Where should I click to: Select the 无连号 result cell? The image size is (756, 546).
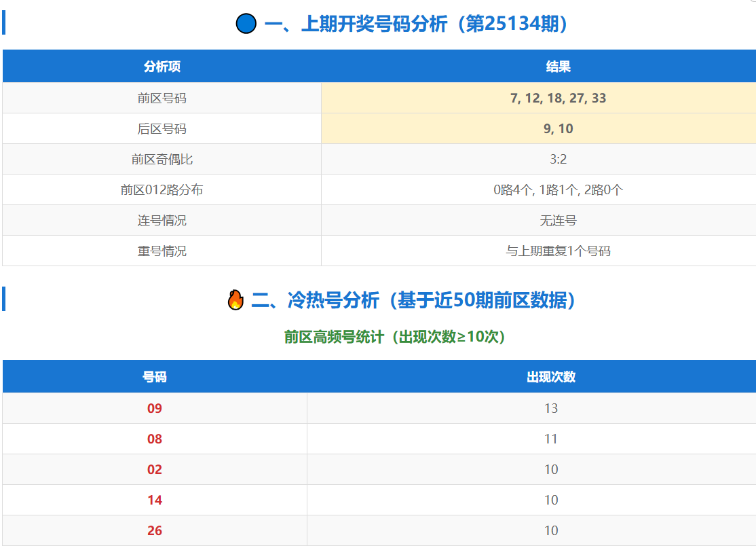click(x=558, y=220)
